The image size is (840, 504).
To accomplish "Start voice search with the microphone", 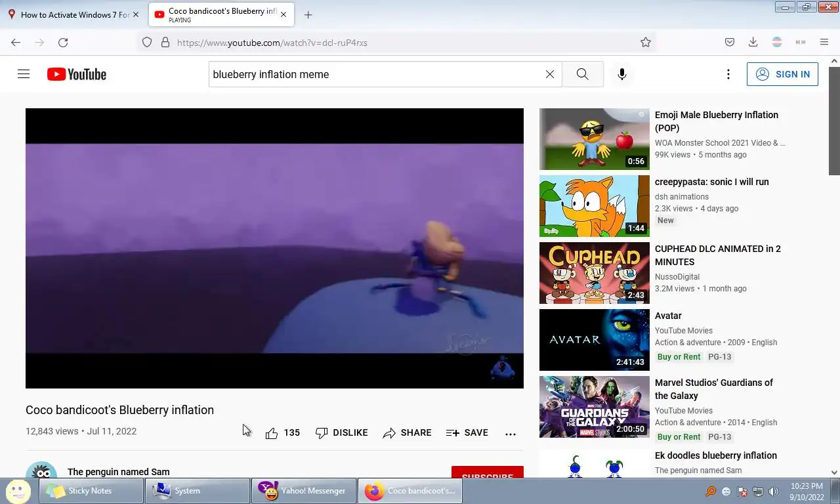I will click(622, 74).
